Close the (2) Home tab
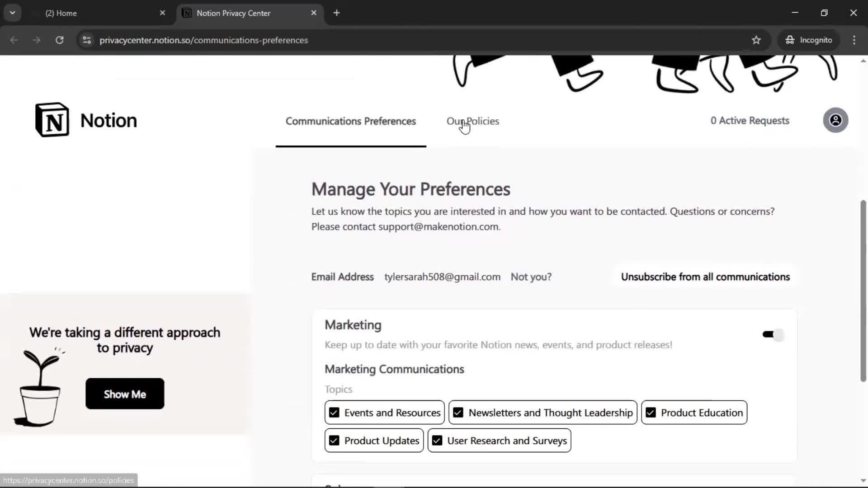The height and width of the screenshot is (488, 868). [163, 13]
